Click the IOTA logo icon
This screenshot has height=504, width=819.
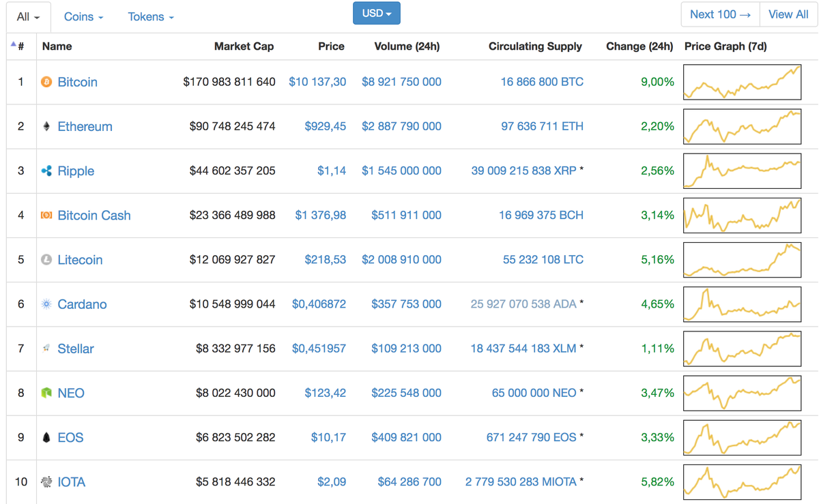point(46,482)
